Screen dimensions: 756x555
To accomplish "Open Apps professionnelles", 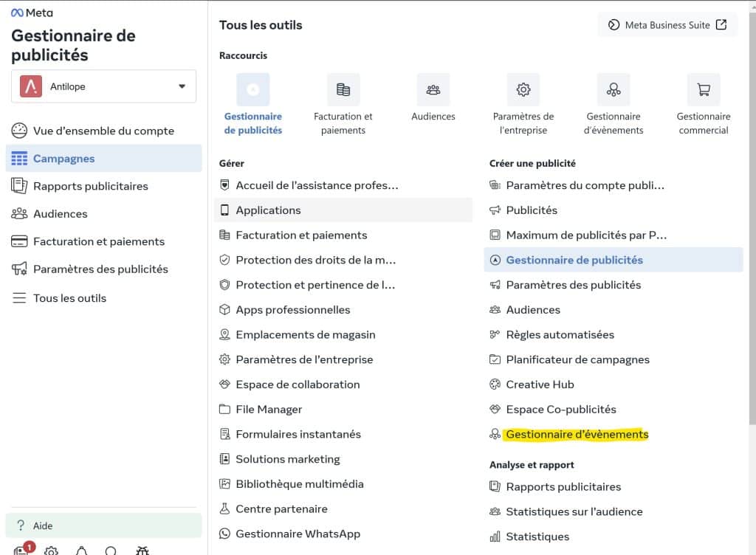I will click(343, 310).
